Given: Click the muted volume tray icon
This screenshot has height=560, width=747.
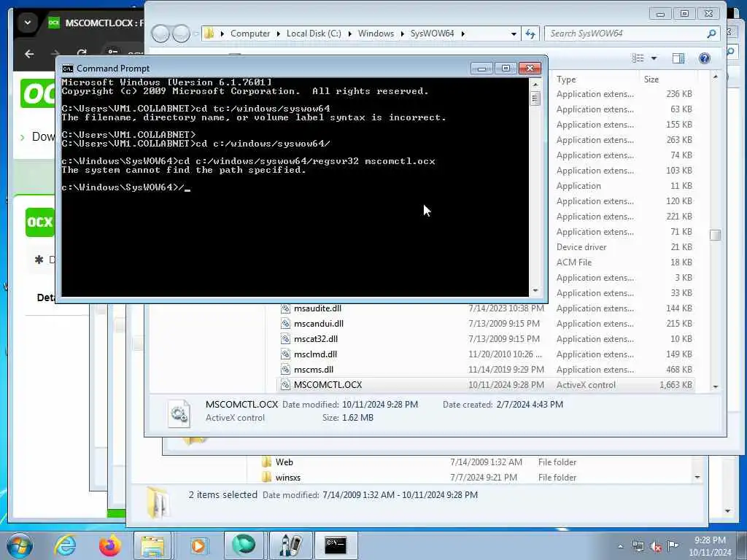Looking at the screenshot, I should (656, 547).
